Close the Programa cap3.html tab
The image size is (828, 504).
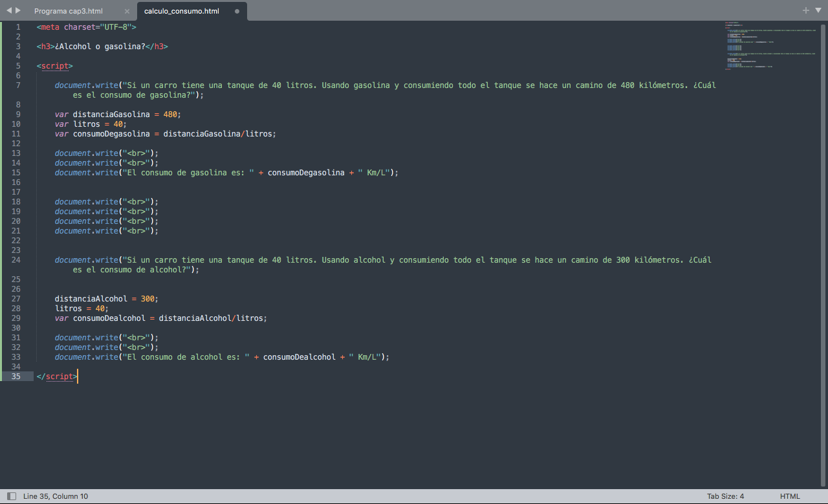point(127,12)
